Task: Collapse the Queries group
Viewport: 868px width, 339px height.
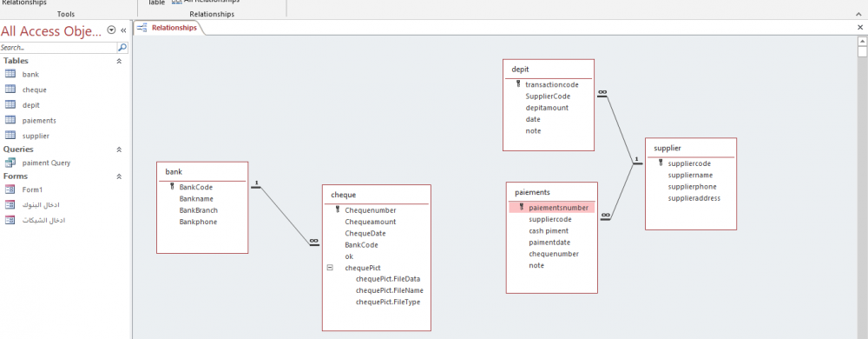Action: pyautogui.click(x=118, y=150)
